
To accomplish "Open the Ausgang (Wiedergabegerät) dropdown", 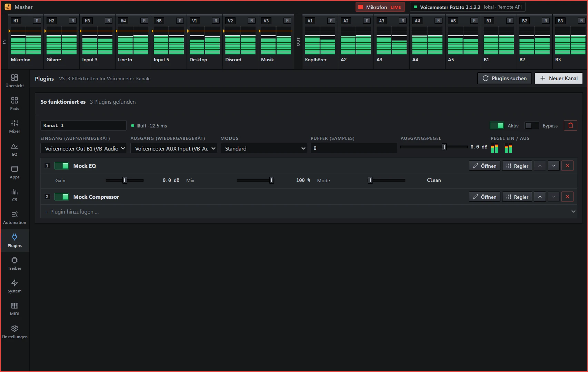I will coord(173,148).
